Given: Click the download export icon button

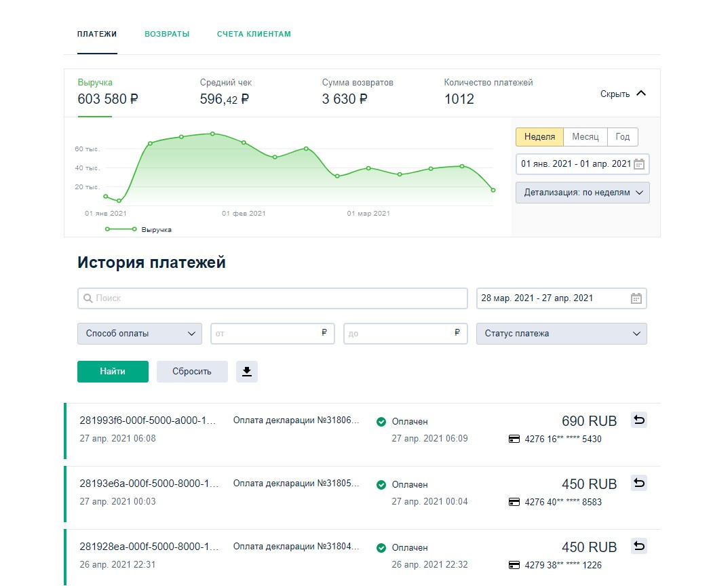Looking at the screenshot, I should pyautogui.click(x=247, y=371).
